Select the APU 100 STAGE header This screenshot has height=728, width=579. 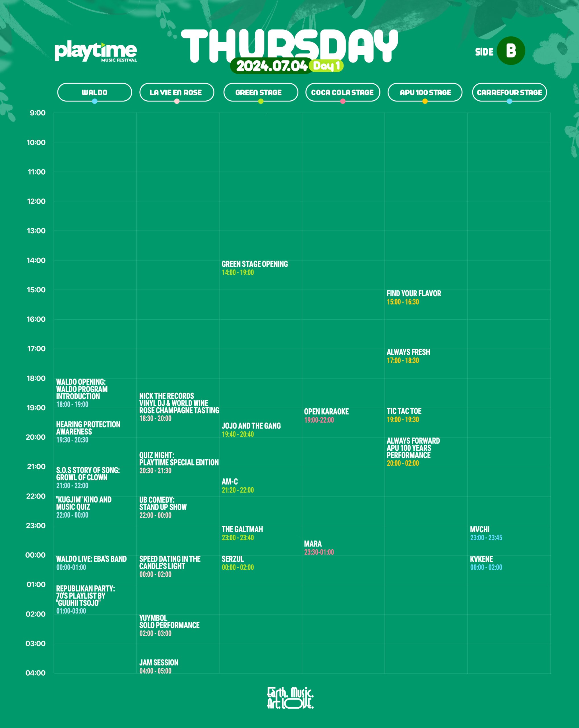pyautogui.click(x=425, y=92)
